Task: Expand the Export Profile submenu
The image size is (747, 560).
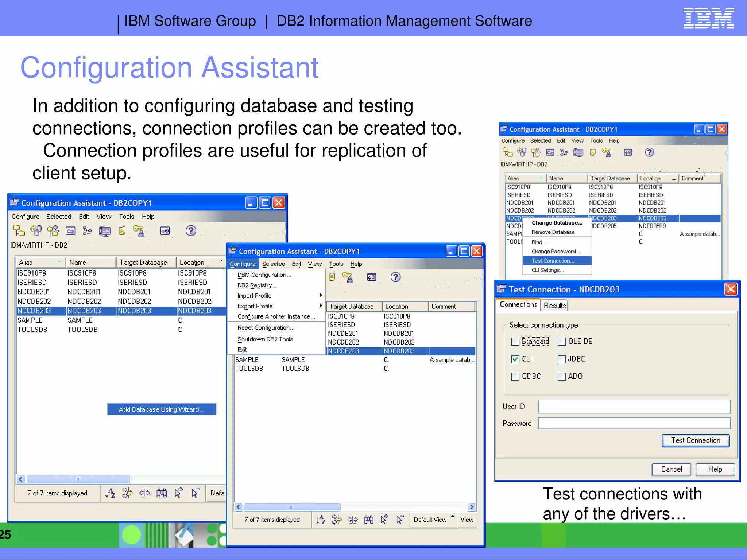Action: (276, 306)
